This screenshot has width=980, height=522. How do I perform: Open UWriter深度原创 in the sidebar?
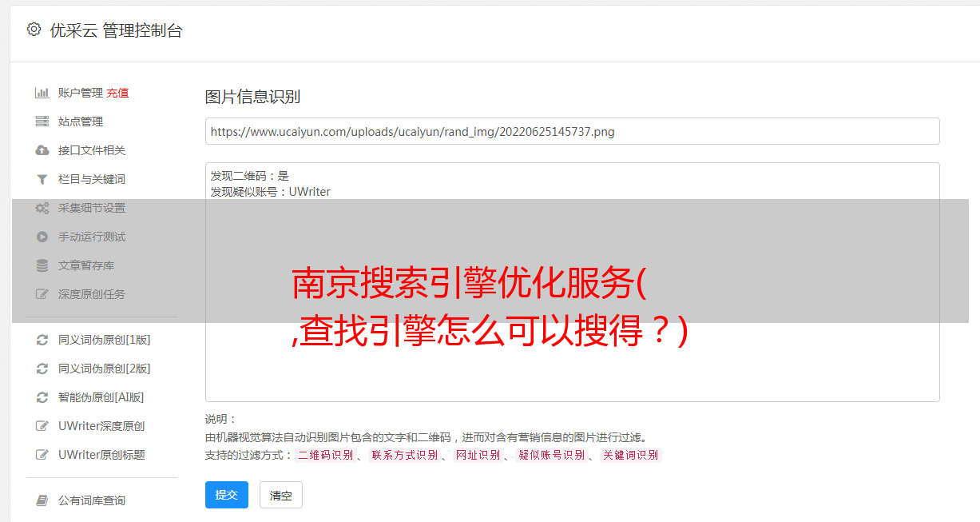coord(101,426)
